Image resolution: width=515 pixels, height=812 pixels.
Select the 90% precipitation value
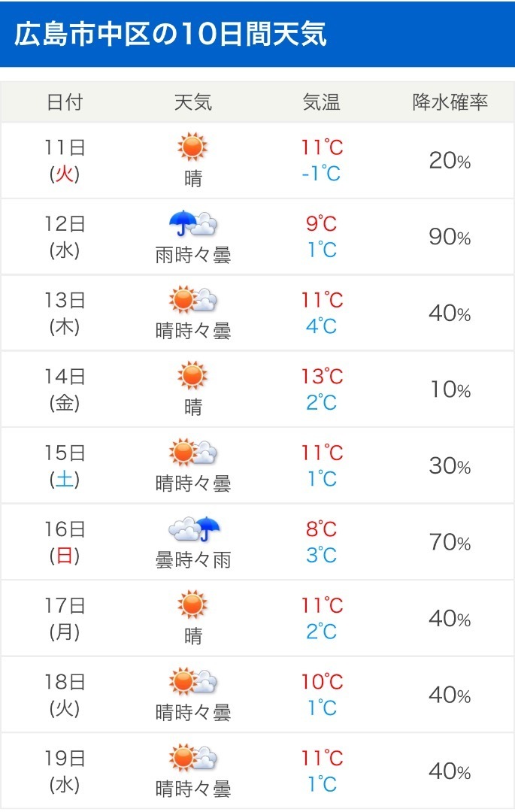click(x=450, y=237)
